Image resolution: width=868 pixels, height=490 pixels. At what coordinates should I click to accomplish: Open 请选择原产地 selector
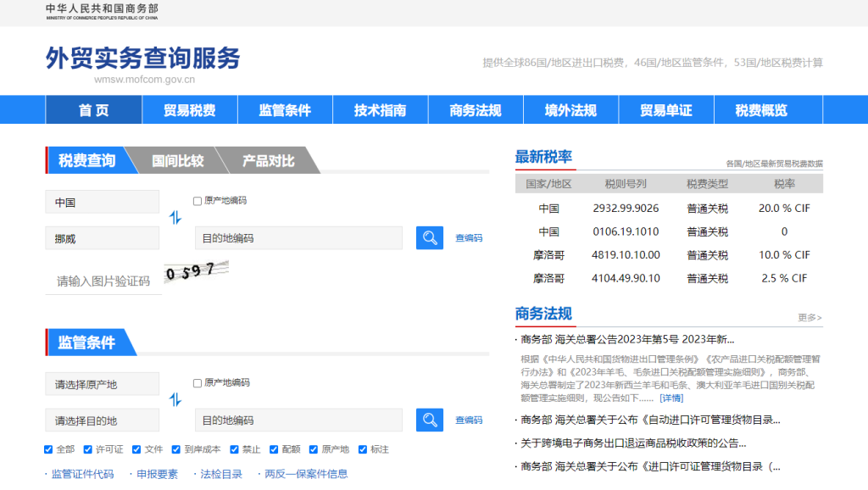pyautogui.click(x=103, y=384)
